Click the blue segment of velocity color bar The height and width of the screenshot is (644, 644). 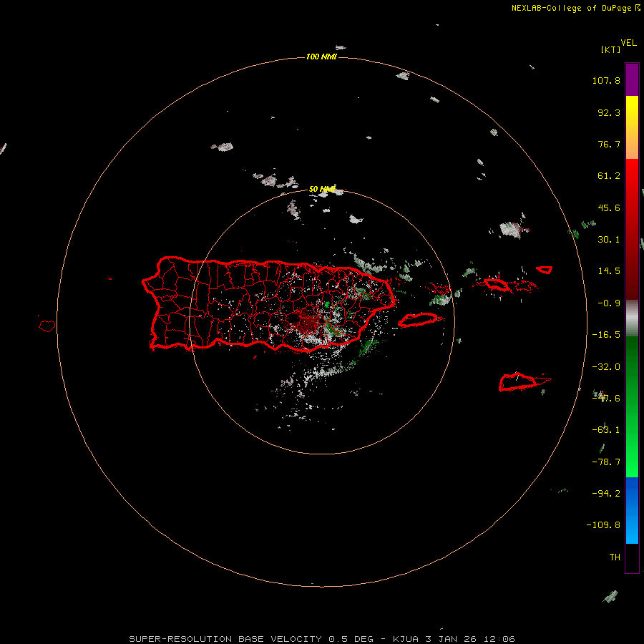click(632, 510)
